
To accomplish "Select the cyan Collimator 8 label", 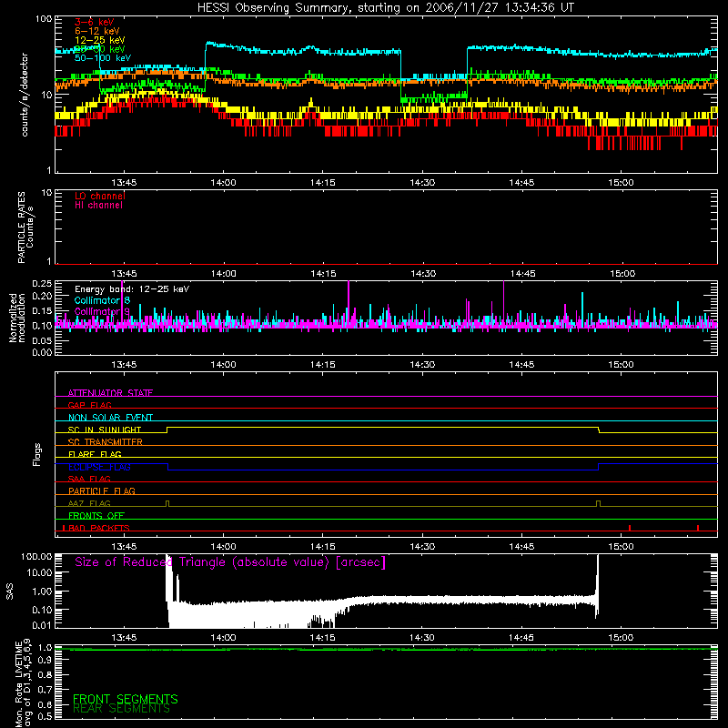I will (x=102, y=300).
